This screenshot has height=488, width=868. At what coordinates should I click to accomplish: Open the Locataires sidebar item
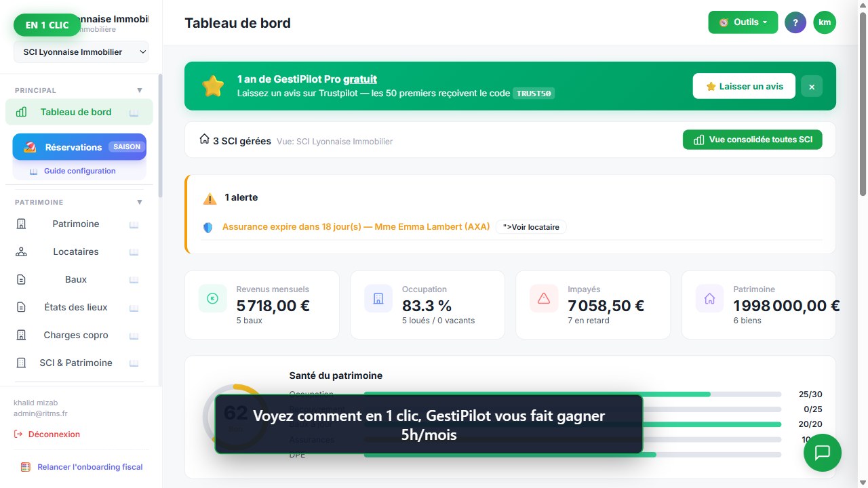tap(75, 252)
